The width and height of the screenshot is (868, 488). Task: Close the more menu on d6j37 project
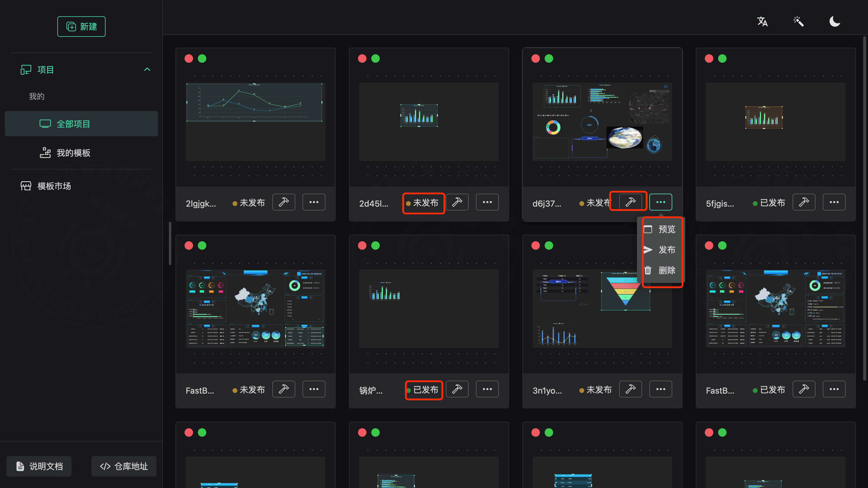tap(661, 202)
